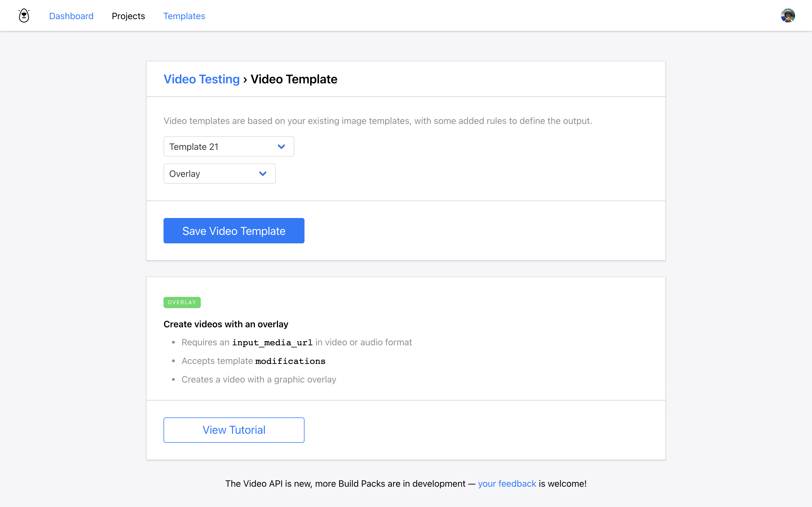812x507 pixels.
Task: Click 'Create videos with an overlay' heading
Action: (226, 324)
